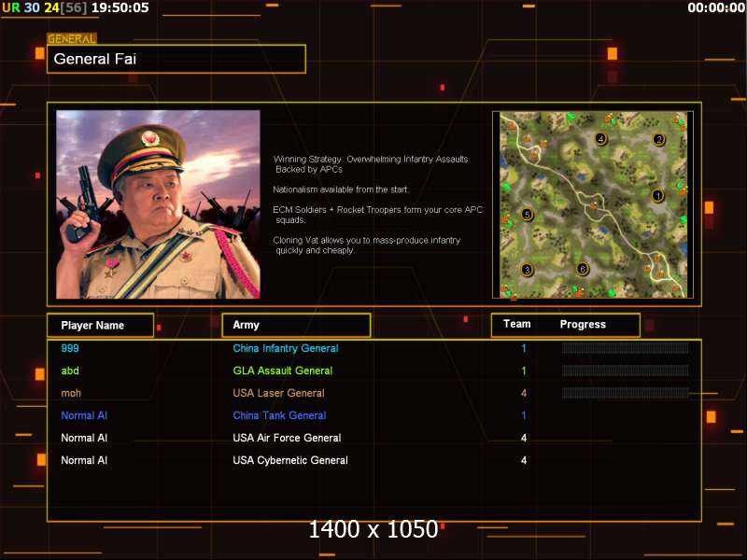The width and height of the screenshot is (747, 560).
Task: Click USA Cybernetic General army entry
Action: (x=290, y=460)
